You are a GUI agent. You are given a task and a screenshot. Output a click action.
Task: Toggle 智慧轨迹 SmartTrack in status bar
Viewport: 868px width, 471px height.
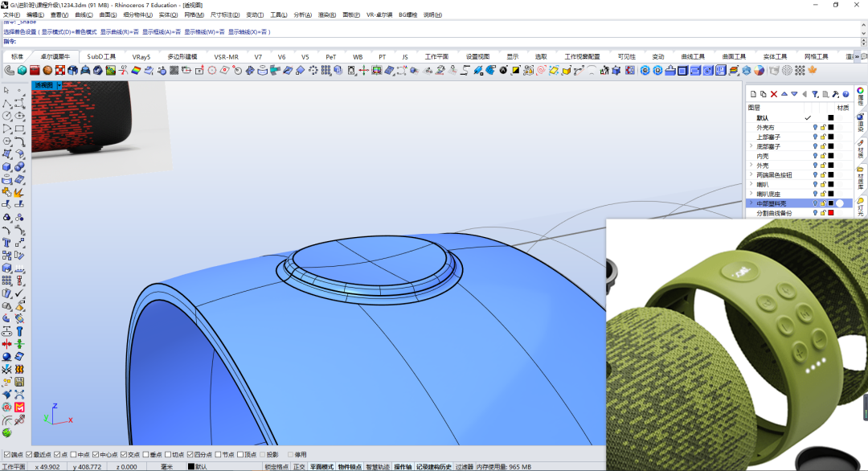378,466
